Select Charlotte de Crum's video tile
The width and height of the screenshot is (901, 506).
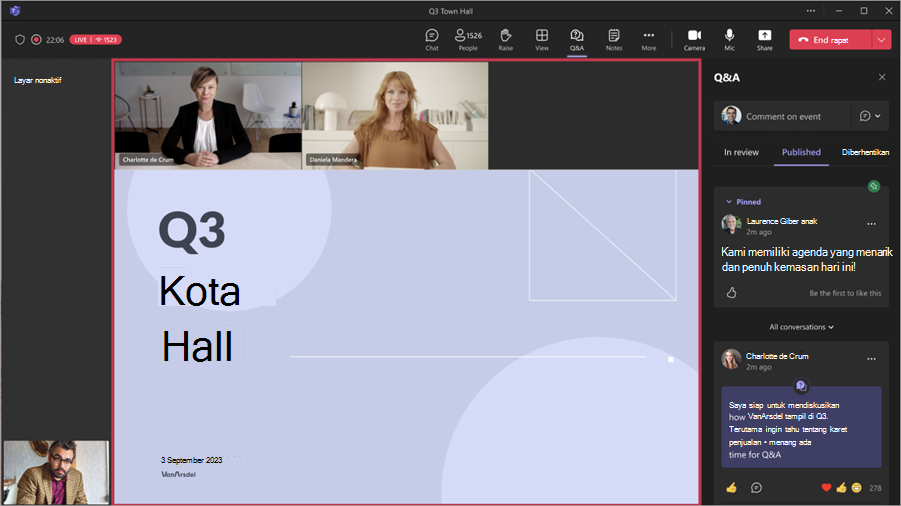[x=208, y=115]
